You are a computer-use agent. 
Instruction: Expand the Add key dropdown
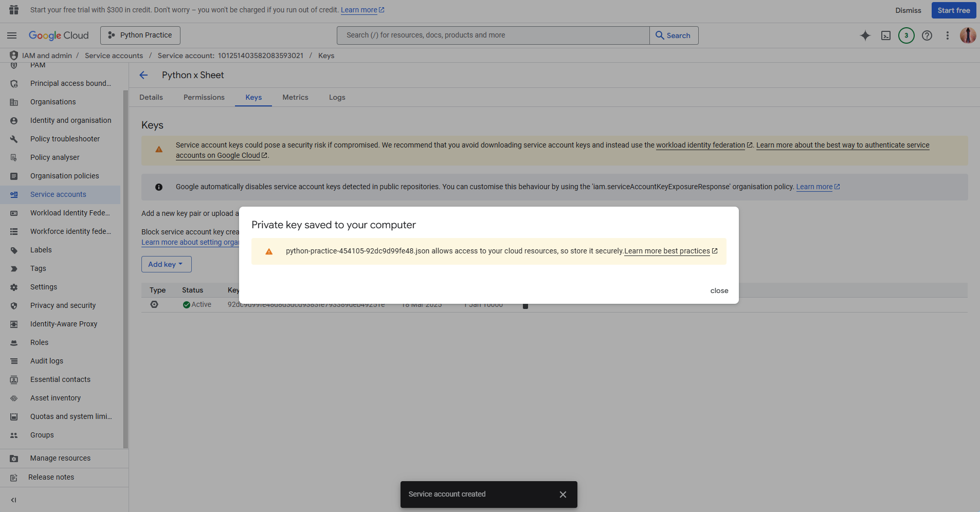[x=166, y=264]
